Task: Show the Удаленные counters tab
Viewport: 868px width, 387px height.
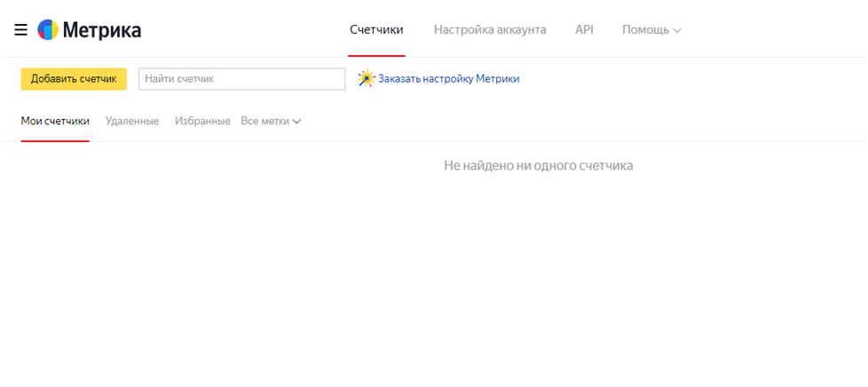Action: [x=132, y=121]
